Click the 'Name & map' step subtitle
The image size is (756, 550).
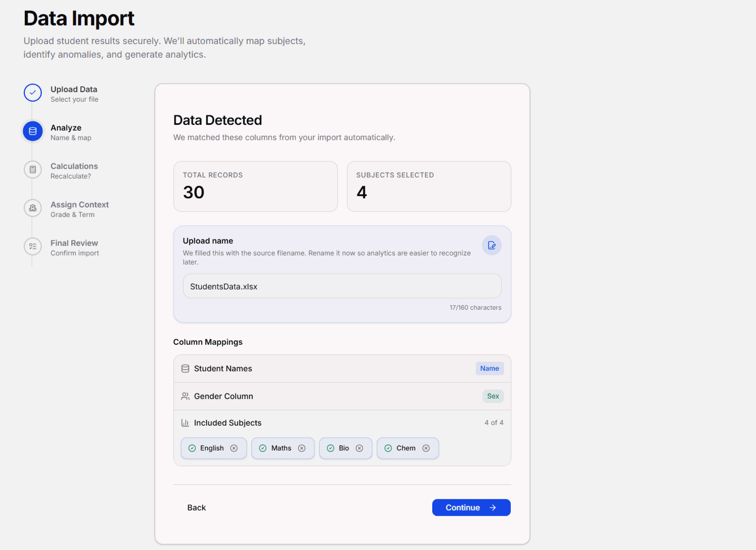[71, 138]
